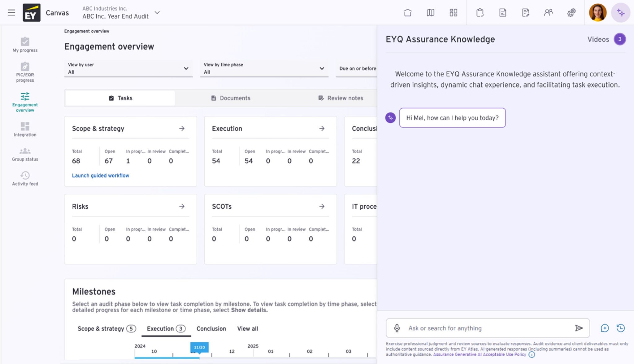Click Launch guided workflow link
The width and height of the screenshot is (634, 364).
point(101,175)
